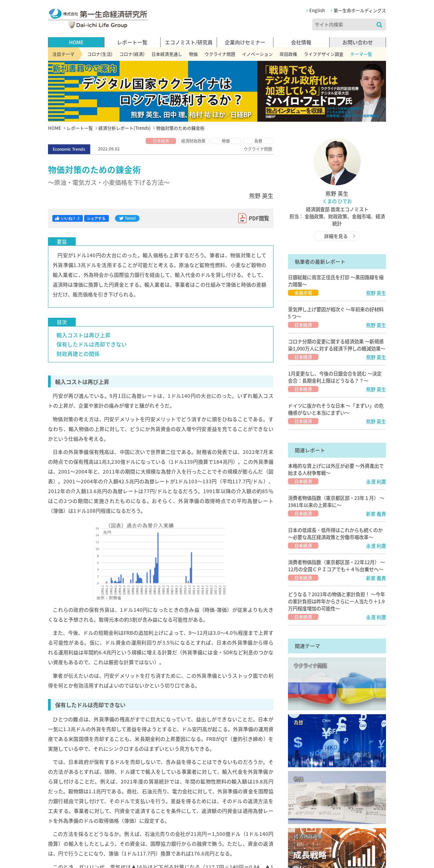Open report 1月変更なし、今後の日銀会合を読む
The height and width of the screenshot is (868, 434).
point(335,377)
